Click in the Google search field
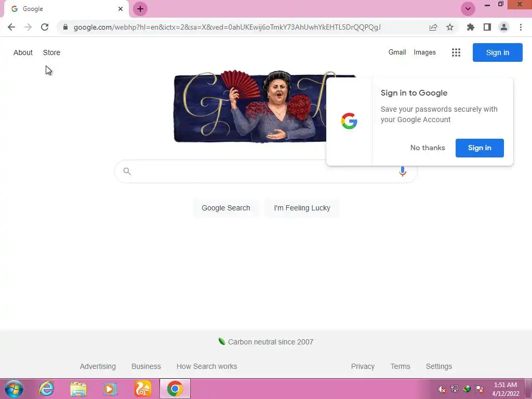 (x=265, y=171)
